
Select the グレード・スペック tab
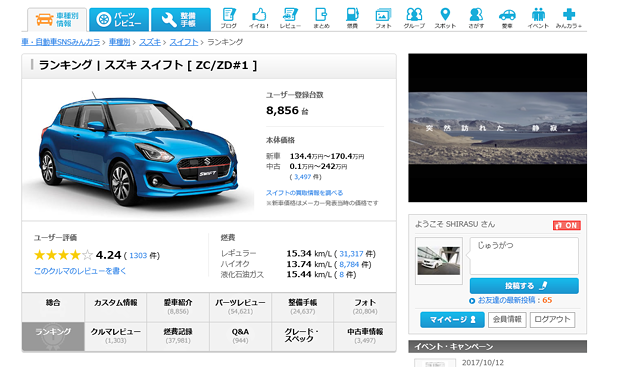(302, 337)
